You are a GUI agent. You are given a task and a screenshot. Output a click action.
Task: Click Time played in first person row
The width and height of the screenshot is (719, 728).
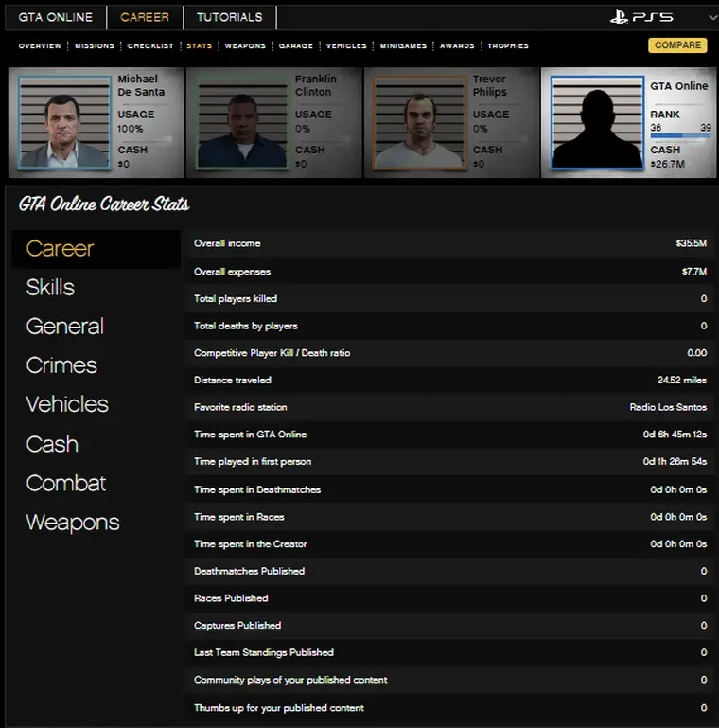(449, 461)
